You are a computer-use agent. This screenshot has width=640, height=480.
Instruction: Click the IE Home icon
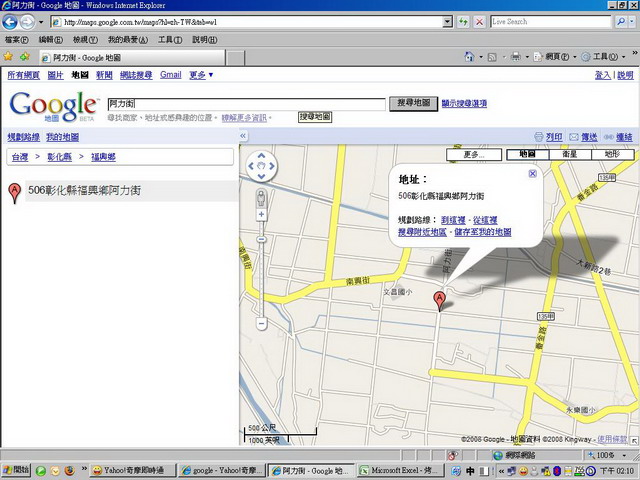click(469, 57)
